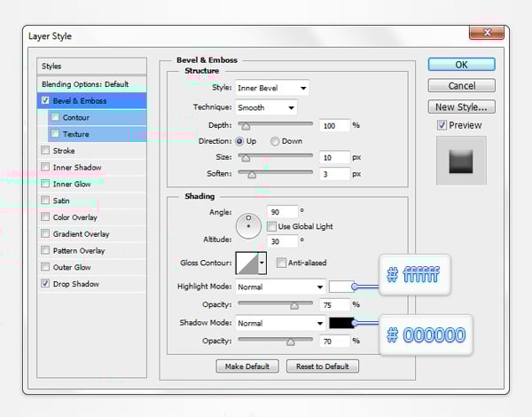532x417 pixels.
Task: Toggle the Use Global Light checkbox
Action: pyautogui.click(x=271, y=227)
